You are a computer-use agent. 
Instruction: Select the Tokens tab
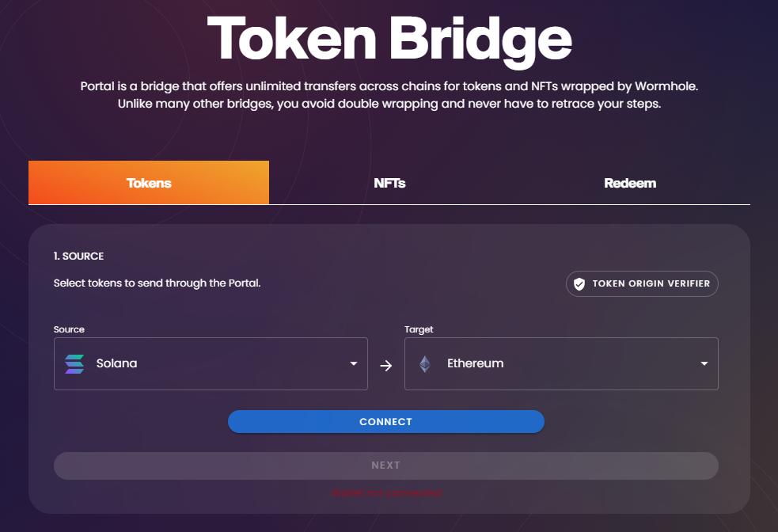click(x=149, y=183)
